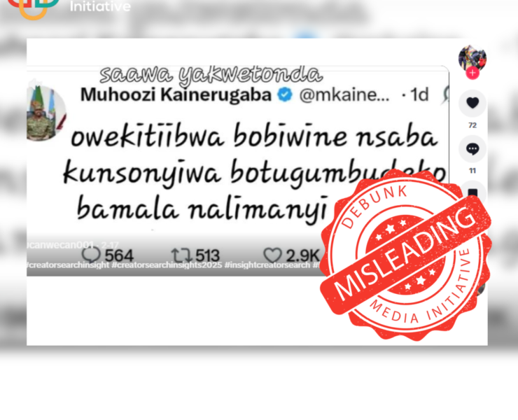Click the red MISLEADING debunk stamp
518x420 pixels.
(406, 254)
